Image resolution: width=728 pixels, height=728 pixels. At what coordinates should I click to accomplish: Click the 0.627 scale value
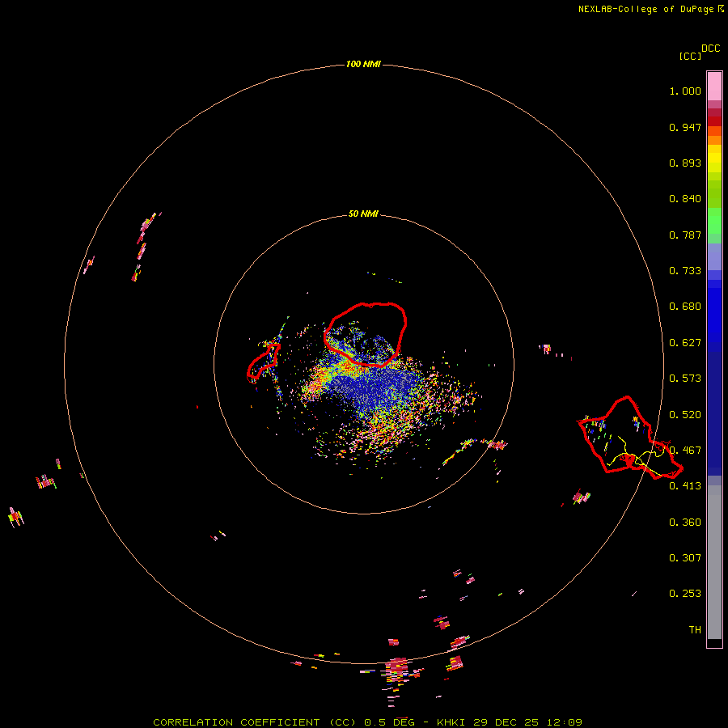(x=685, y=343)
